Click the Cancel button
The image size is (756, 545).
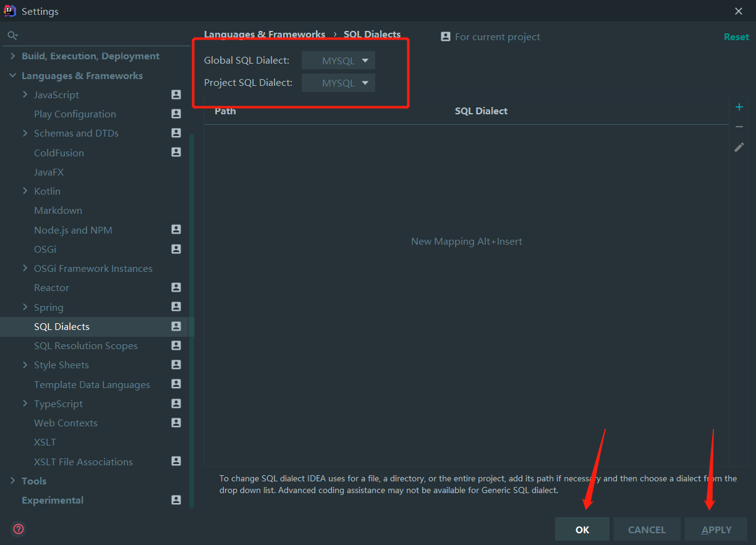point(647,530)
